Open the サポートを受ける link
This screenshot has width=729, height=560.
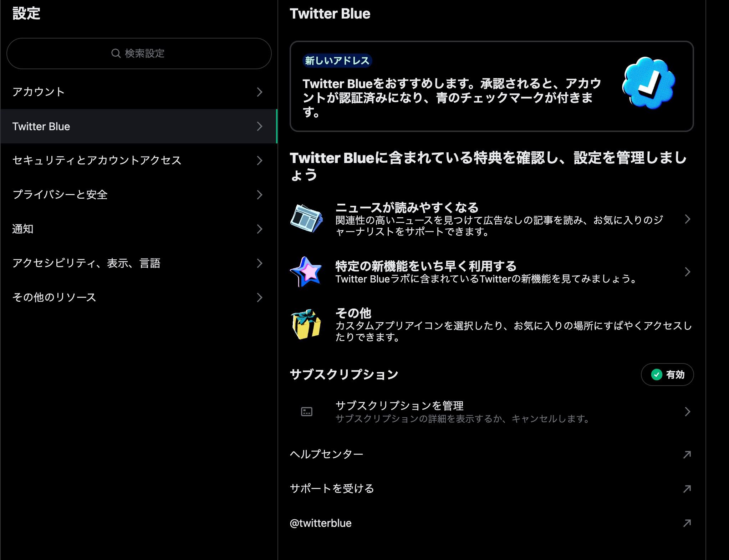[491, 489]
